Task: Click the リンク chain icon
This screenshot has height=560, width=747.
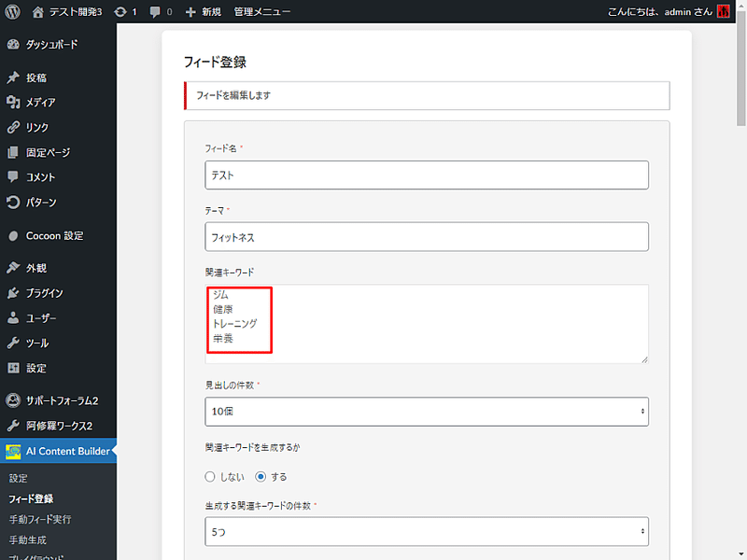Action: point(13,127)
